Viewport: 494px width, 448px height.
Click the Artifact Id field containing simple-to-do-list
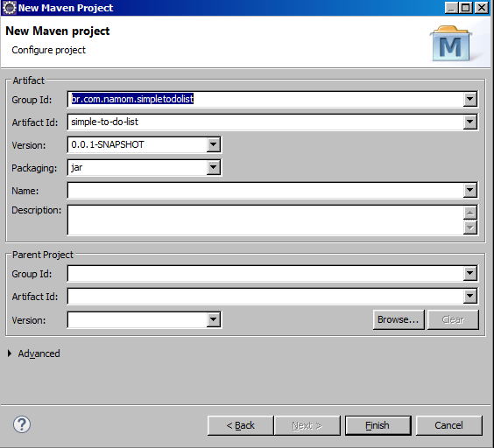point(265,122)
